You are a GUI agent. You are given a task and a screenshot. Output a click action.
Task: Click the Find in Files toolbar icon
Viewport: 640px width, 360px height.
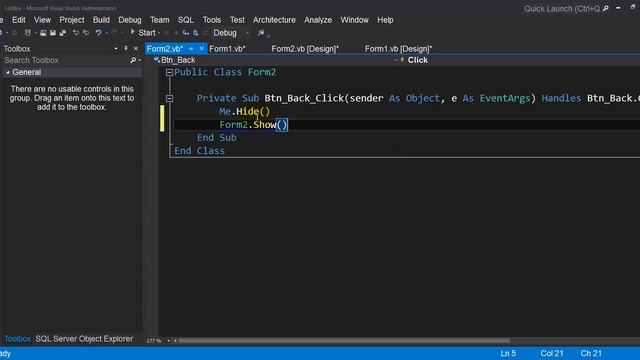[261, 33]
